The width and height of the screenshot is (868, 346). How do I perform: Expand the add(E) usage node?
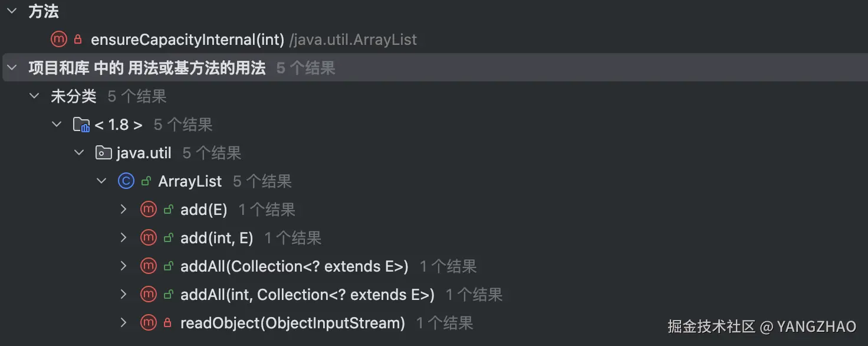coord(124,210)
